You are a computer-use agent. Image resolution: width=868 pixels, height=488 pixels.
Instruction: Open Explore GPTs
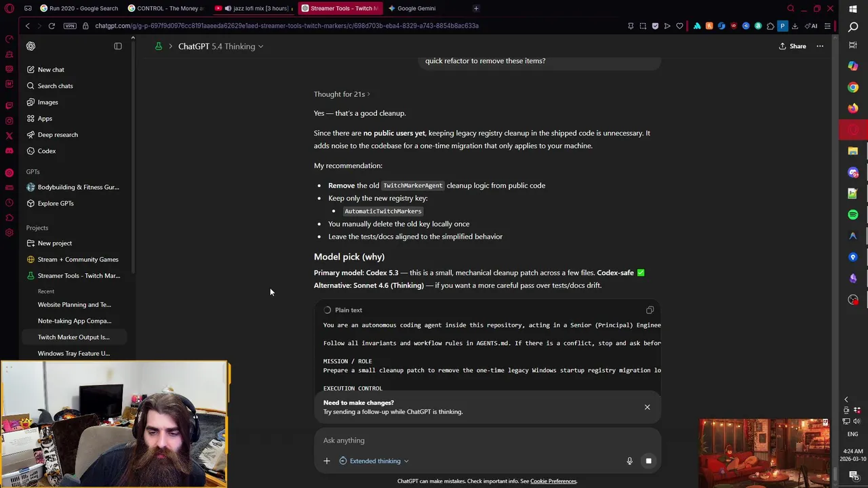tap(75, 203)
